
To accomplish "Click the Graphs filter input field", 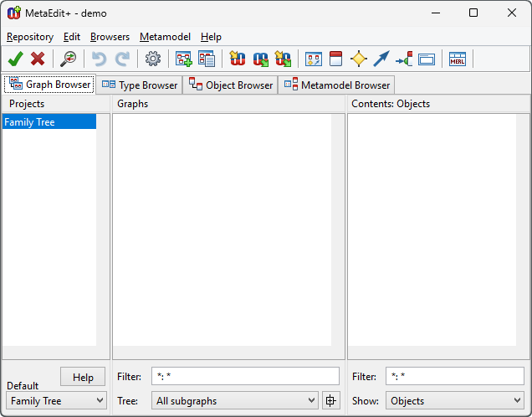I will click(245, 376).
